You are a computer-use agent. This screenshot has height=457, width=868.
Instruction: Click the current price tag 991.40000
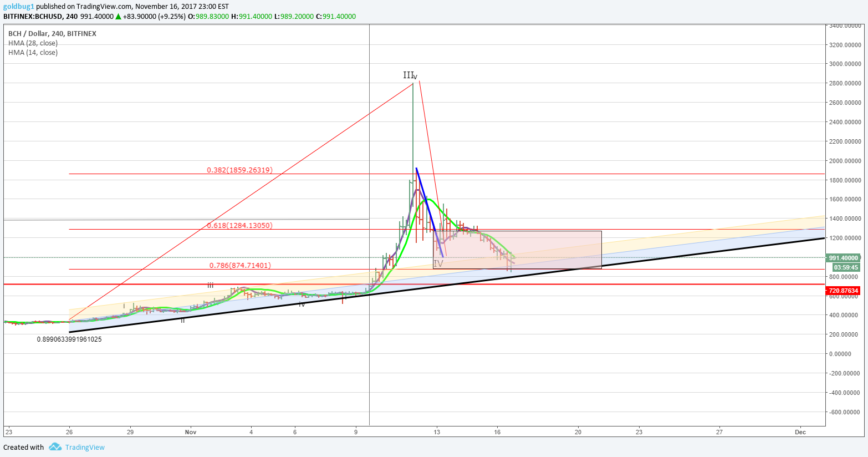pos(844,258)
